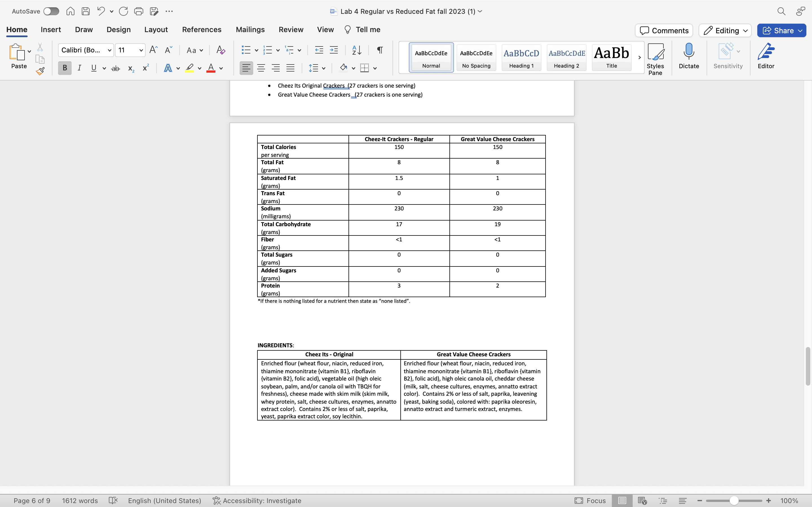Image resolution: width=812 pixels, height=507 pixels.
Task: Toggle bold formatting
Action: click(x=64, y=68)
